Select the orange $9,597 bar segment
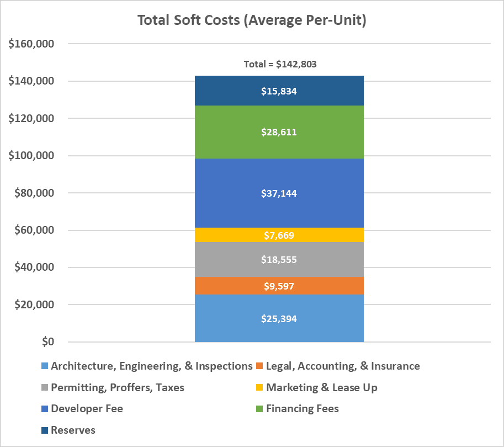The width and height of the screenshot is (504, 447). click(x=279, y=286)
